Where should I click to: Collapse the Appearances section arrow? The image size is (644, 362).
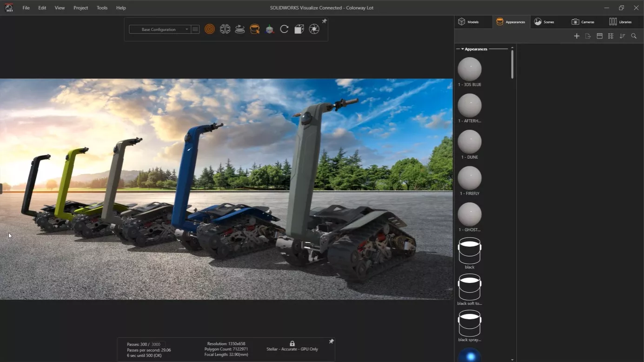point(463,49)
